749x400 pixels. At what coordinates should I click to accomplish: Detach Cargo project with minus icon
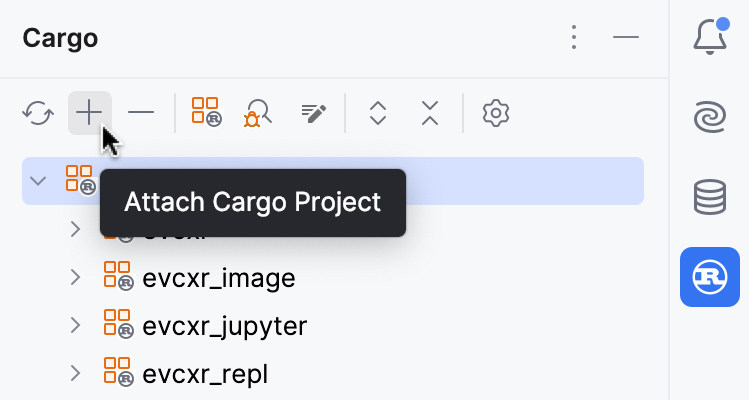point(141,113)
